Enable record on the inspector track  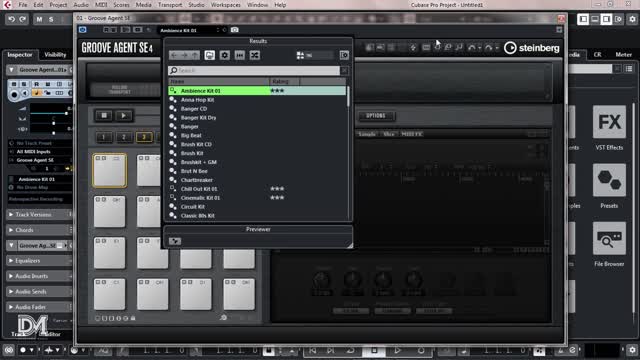click(x=14, y=94)
